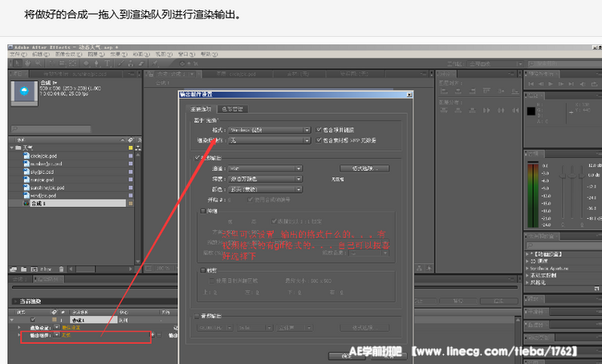The width and height of the screenshot is (602, 364).
Task: Open the 格式 format dropdown
Action: [269, 130]
